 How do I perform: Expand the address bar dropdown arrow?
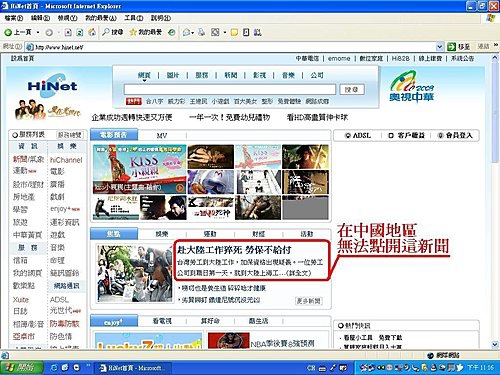(440, 47)
